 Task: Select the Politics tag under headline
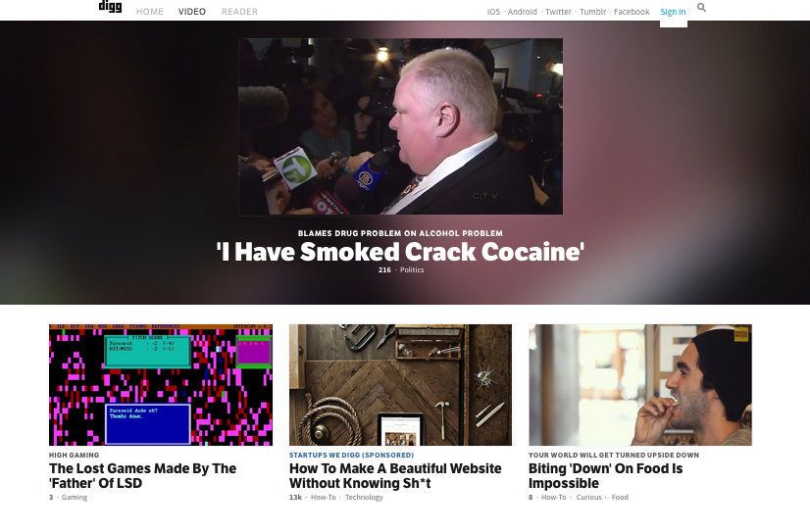click(412, 269)
